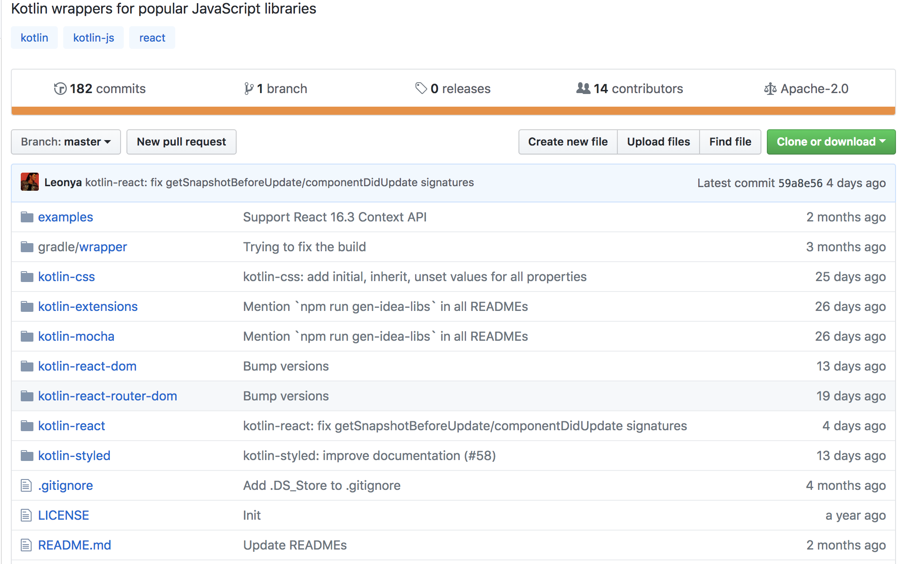Click the New pull request button

[181, 142]
